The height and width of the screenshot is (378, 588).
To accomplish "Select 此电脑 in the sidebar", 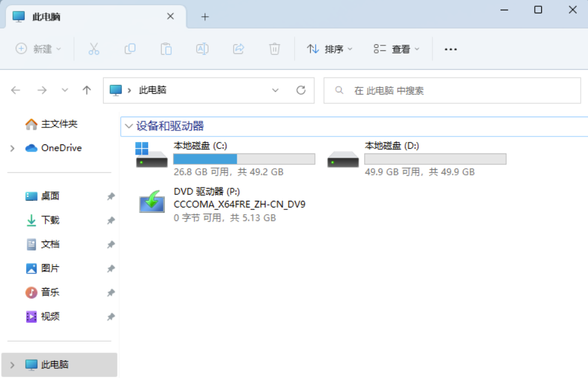I will click(x=59, y=365).
